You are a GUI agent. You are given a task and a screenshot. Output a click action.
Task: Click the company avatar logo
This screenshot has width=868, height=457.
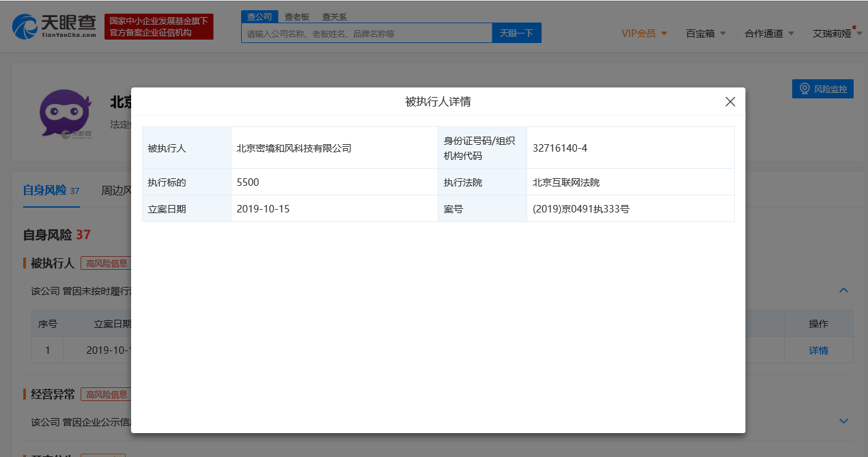(x=65, y=115)
